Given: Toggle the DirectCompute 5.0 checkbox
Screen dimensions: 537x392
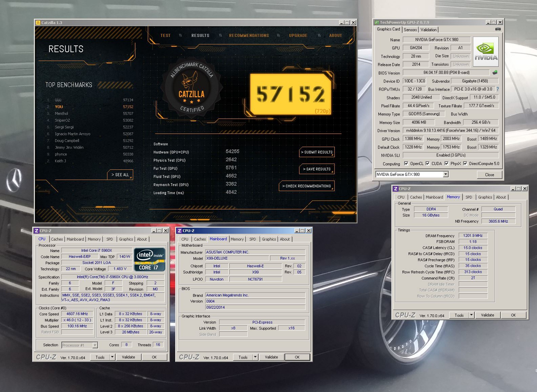Looking at the screenshot, I should pyautogui.click(x=465, y=164).
